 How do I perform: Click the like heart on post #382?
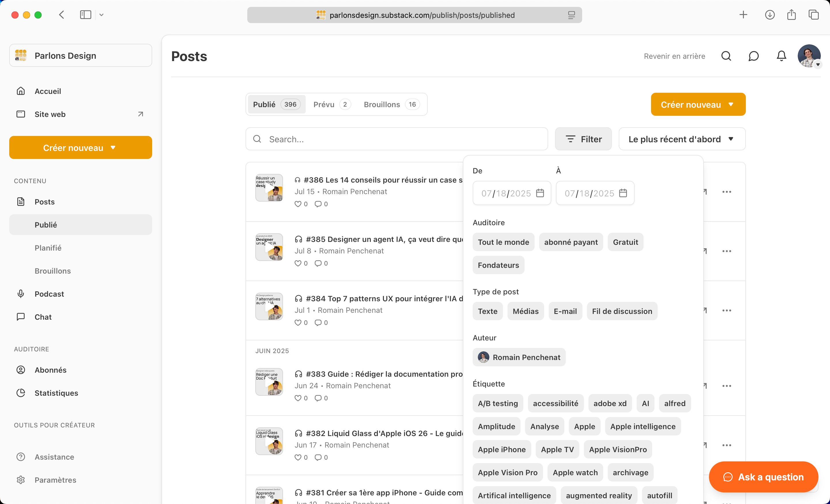[298, 457]
